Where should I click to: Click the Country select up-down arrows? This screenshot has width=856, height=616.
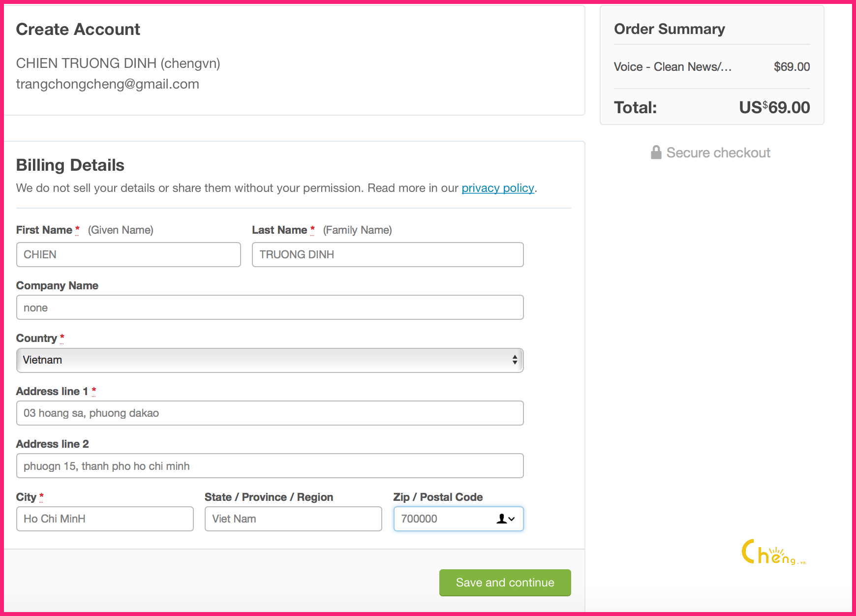[x=515, y=360]
